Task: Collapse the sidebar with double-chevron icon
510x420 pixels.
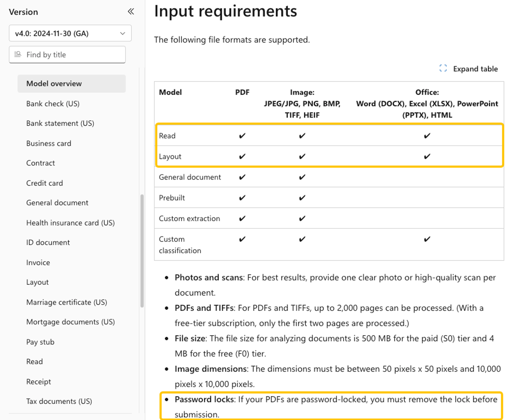Action: tap(131, 12)
